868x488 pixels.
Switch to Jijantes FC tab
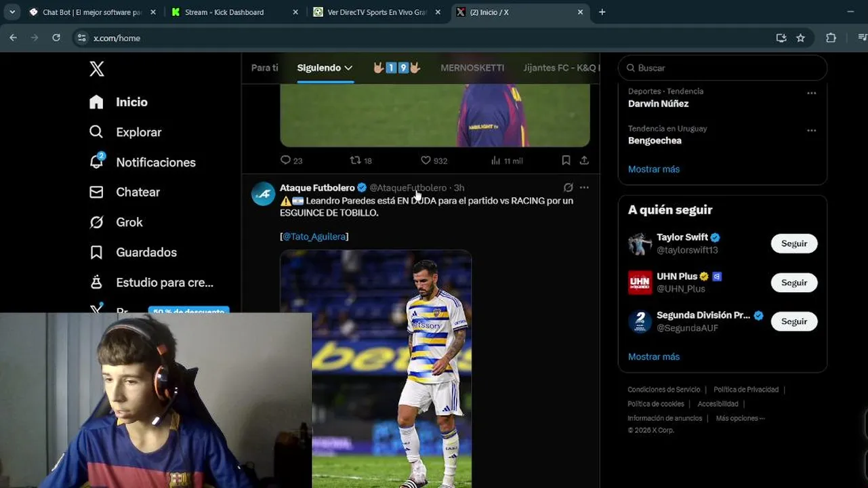(561, 68)
